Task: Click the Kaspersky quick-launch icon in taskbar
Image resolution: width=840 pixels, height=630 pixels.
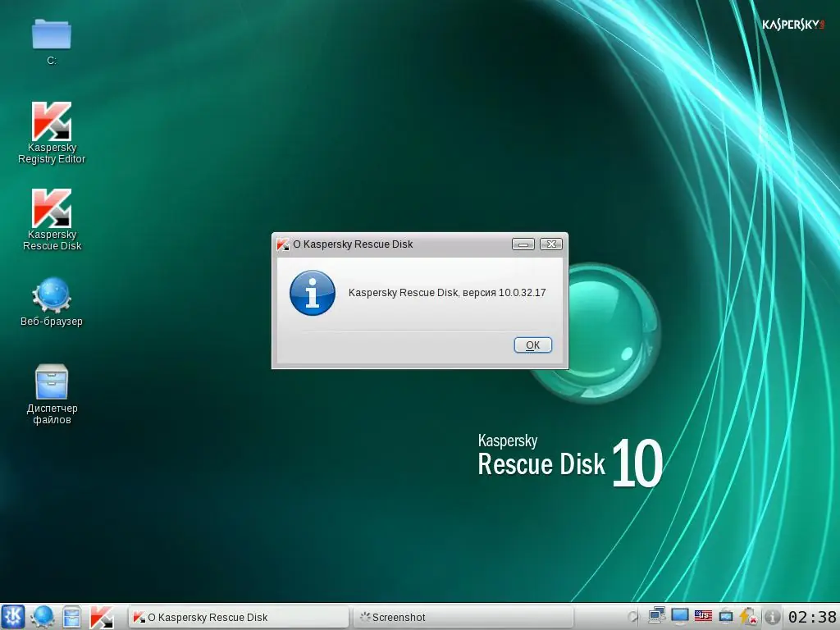Action: pyautogui.click(x=102, y=617)
